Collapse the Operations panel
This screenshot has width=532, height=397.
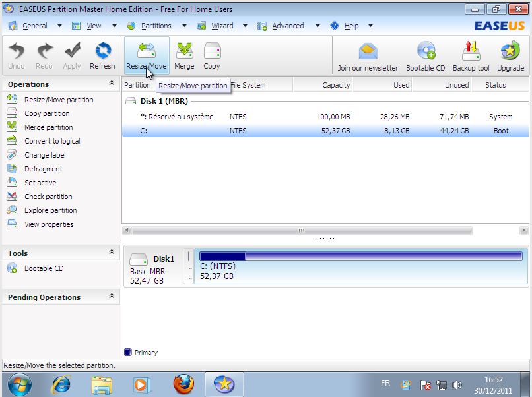coord(112,83)
